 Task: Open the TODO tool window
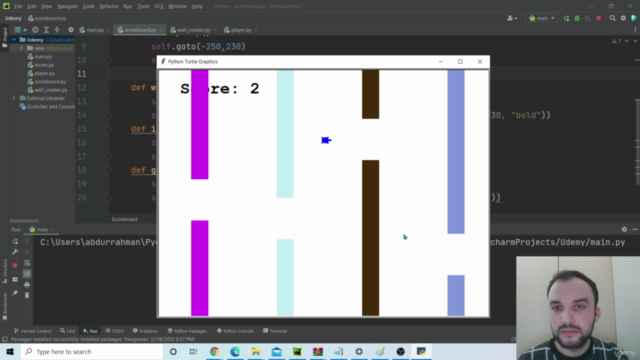[x=115, y=331]
